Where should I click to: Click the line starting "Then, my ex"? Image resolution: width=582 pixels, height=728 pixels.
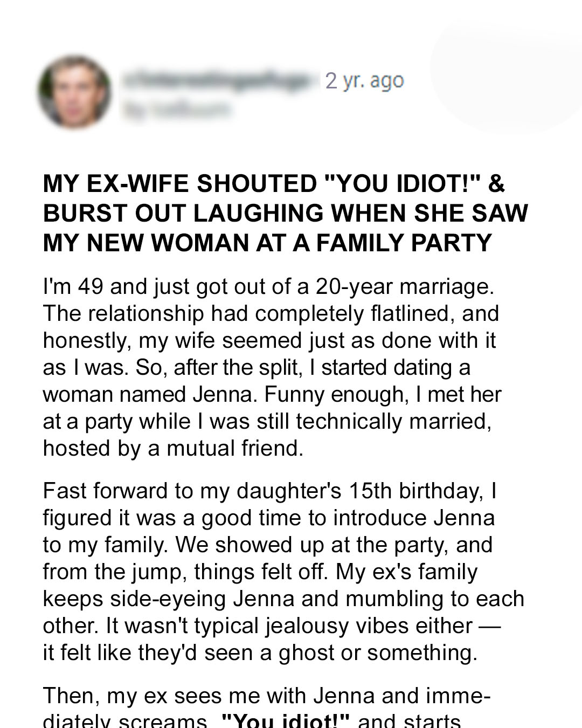click(266, 696)
